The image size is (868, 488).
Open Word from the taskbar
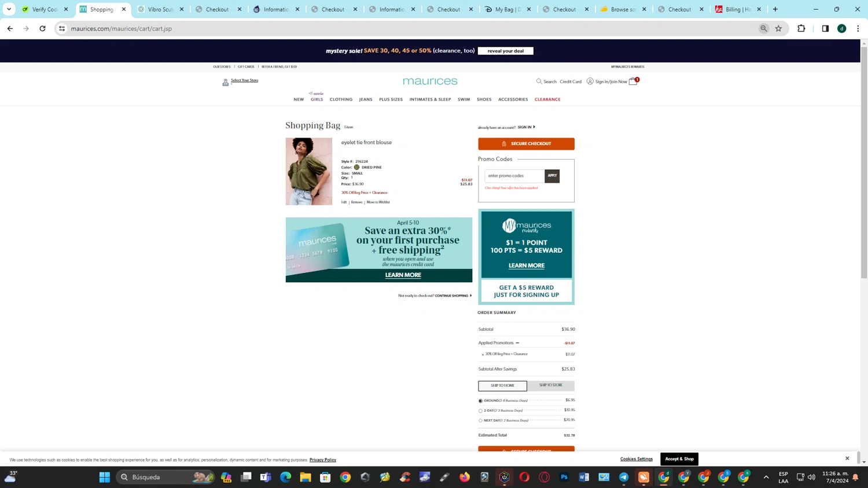584,477
